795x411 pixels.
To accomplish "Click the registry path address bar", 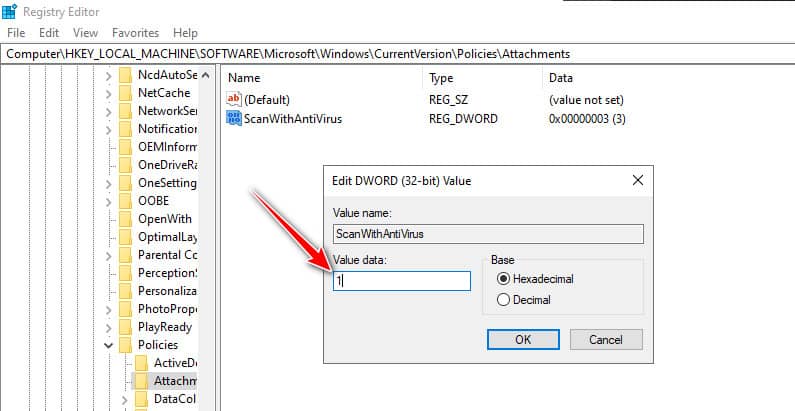I will point(398,54).
